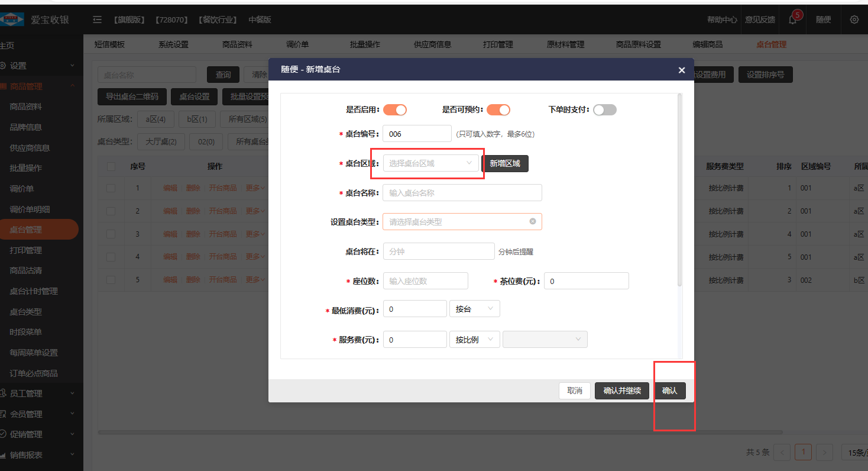Click the 新增区域 button
Image resolution: width=868 pixels, height=471 pixels.
505,163
